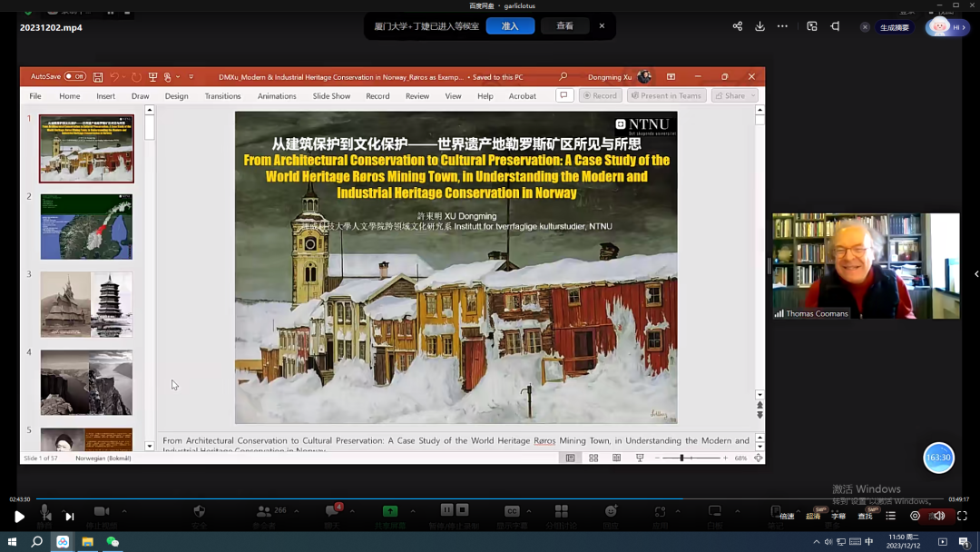
Task: Click the video progress bar
Action: [x=490, y=499]
